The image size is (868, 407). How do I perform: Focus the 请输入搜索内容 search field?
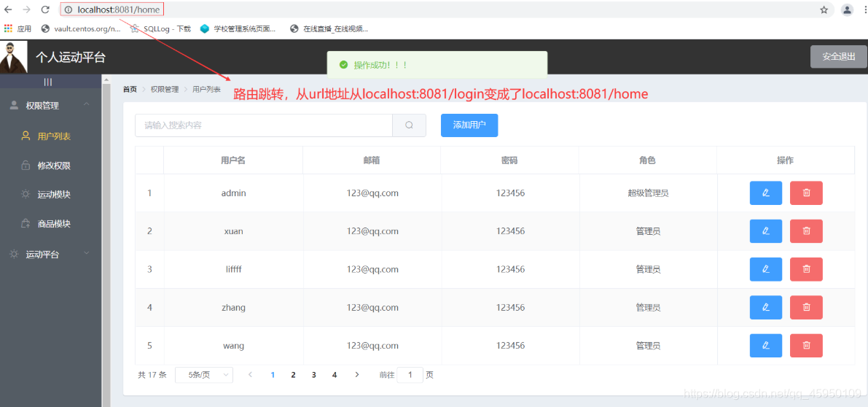click(264, 125)
